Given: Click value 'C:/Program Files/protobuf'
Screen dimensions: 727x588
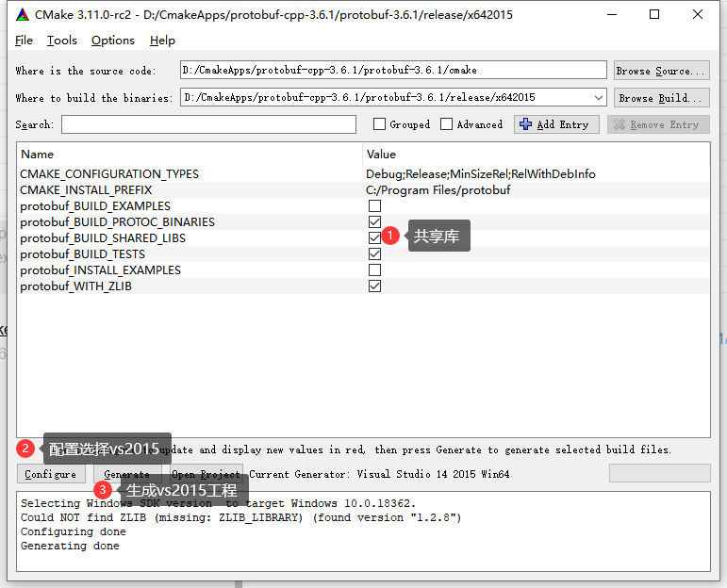Looking at the screenshot, I should (438, 190).
